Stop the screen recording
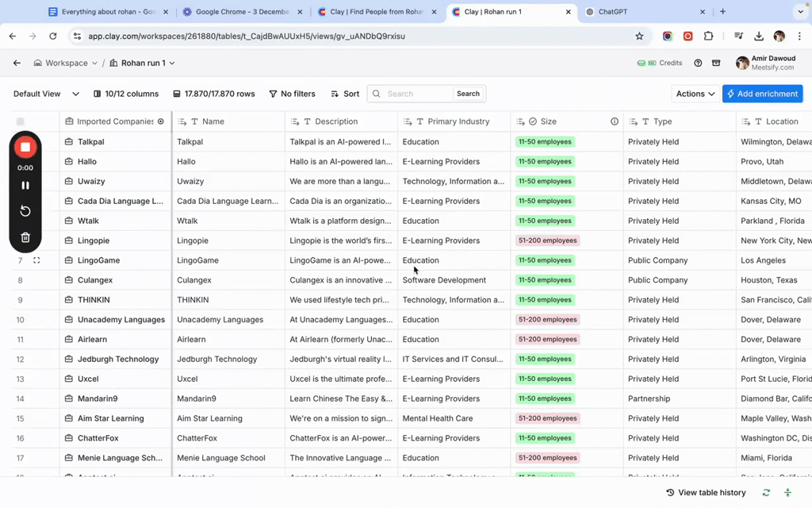The height and width of the screenshot is (508, 812). click(x=25, y=147)
